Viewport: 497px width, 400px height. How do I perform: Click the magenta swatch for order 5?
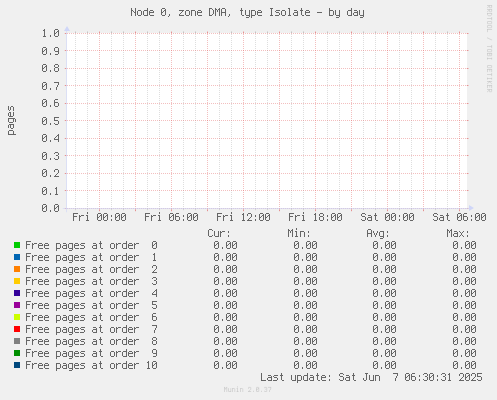(17, 305)
